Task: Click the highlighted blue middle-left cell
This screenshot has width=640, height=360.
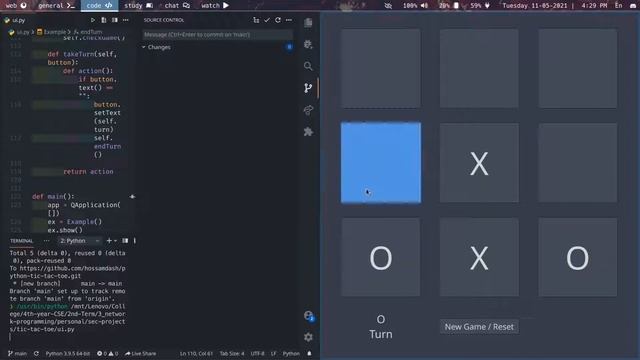Action: coord(381,162)
